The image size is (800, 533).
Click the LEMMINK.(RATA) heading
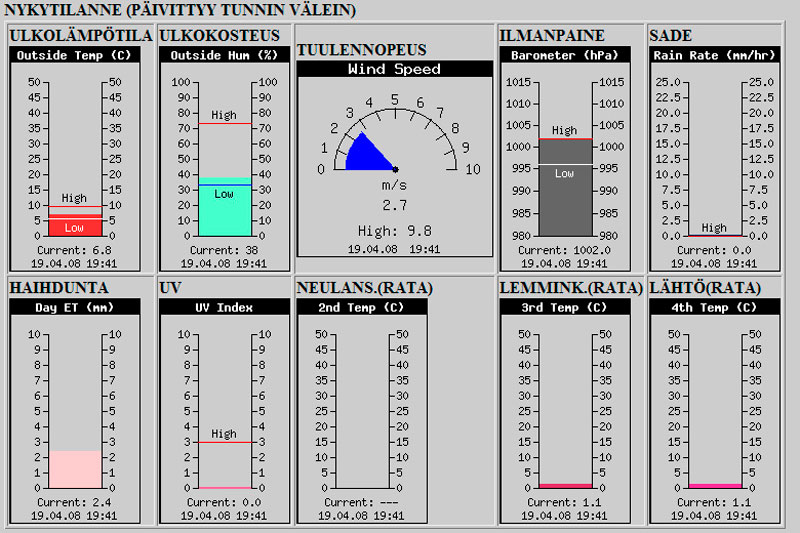tap(571, 288)
